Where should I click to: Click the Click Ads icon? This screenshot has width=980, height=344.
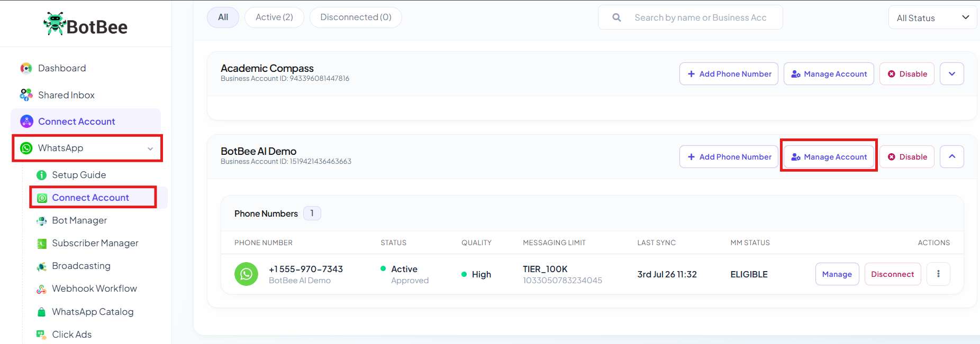coord(41,334)
